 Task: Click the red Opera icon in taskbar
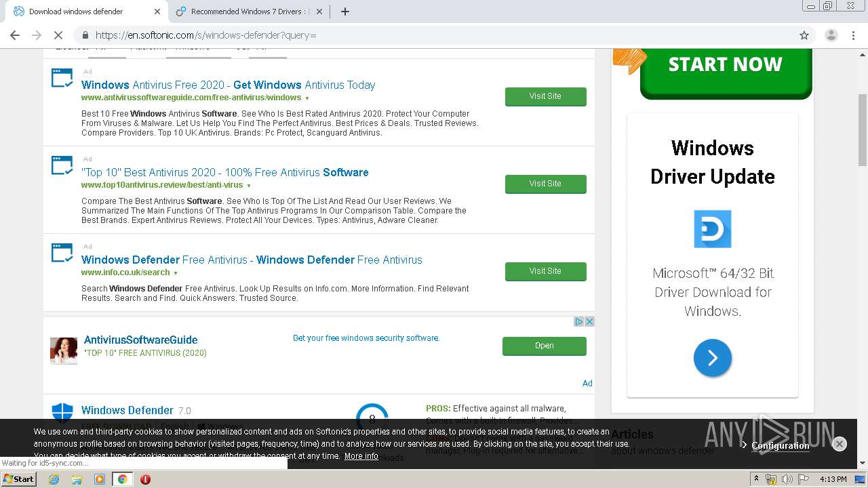point(145,479)
